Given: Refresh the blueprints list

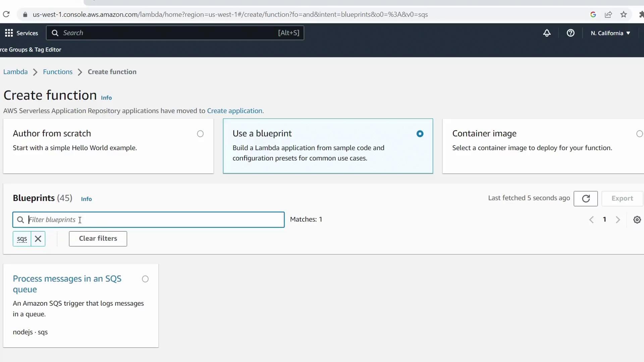Looking at the screenshot, I should coord(586,198).
